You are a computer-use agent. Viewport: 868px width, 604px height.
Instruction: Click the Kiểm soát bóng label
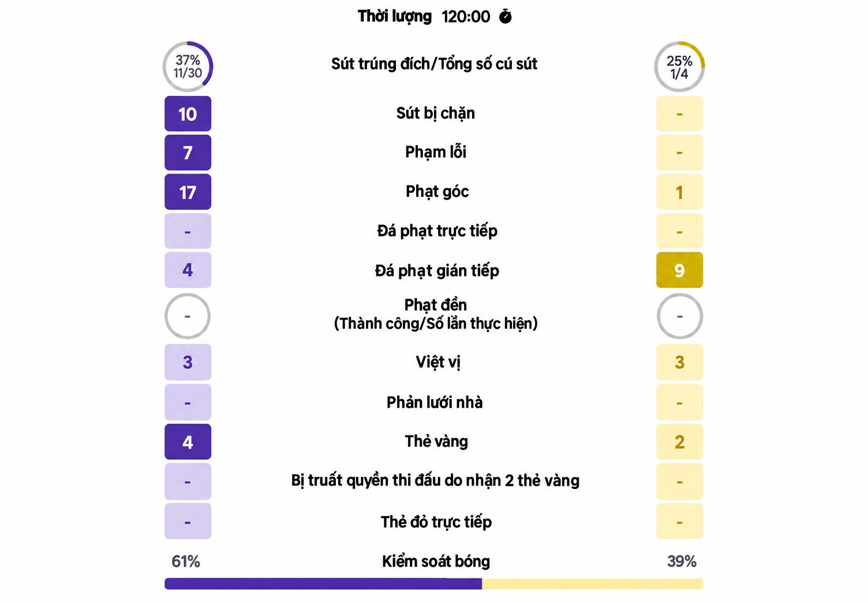[436, 561]
